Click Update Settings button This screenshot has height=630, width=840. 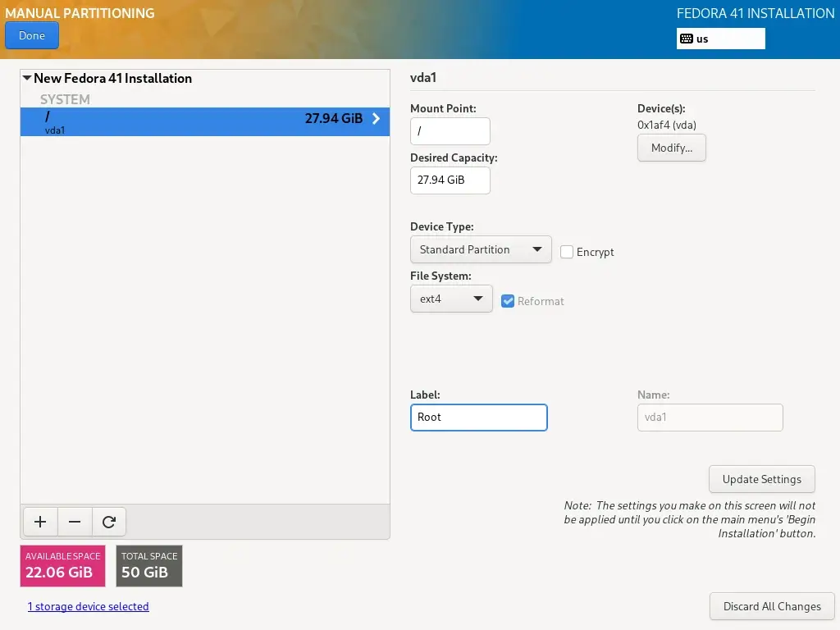pos(761,479)
